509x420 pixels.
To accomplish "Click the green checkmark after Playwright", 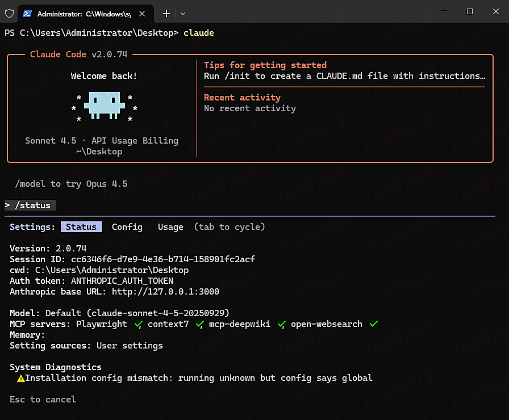I will [137, 324].
